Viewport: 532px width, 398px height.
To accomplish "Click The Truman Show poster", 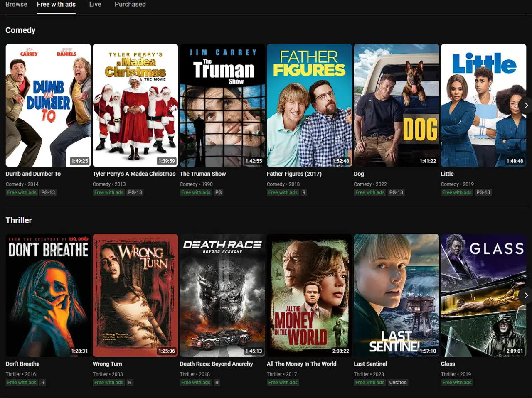I will coord(222,106).
